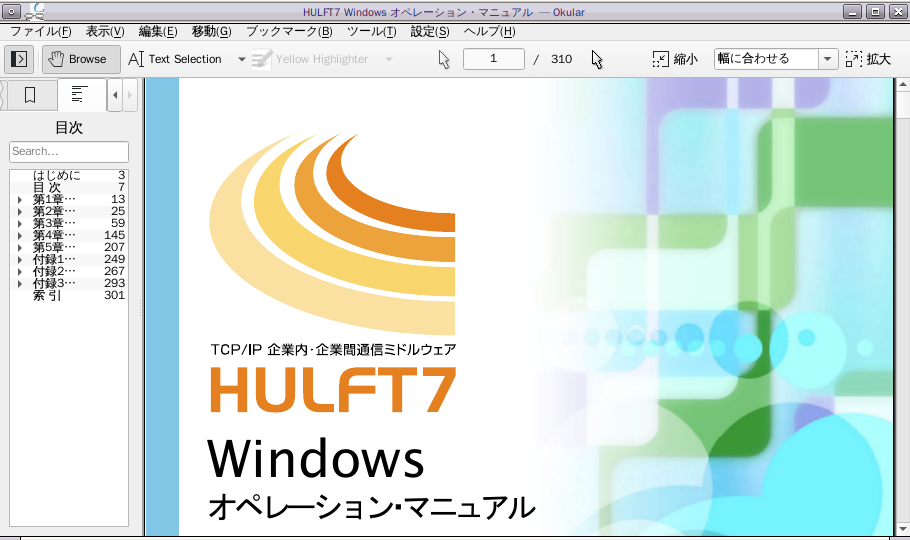The height and width of the screenshot is (540, 910).
Task: Click page number 207 in contents
Action: [x=114, y=247]
